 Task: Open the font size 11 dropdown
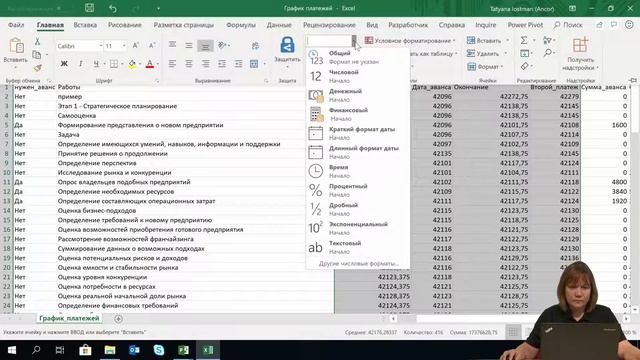click(x=124, y=46)
